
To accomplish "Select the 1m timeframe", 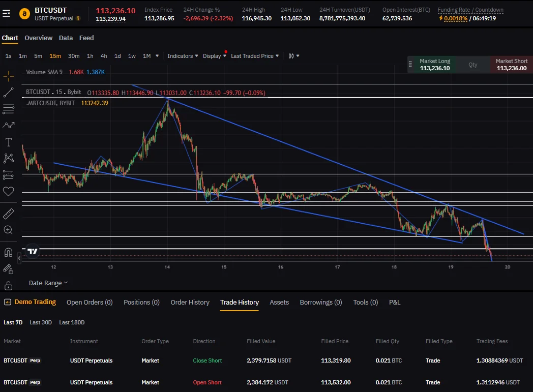I will click(23, 56).
